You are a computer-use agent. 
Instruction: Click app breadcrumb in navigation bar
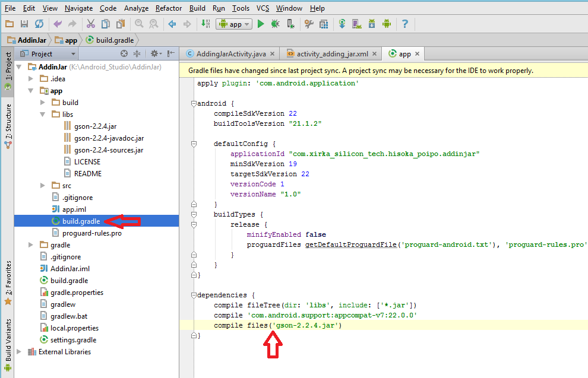(x=66, y=40)
